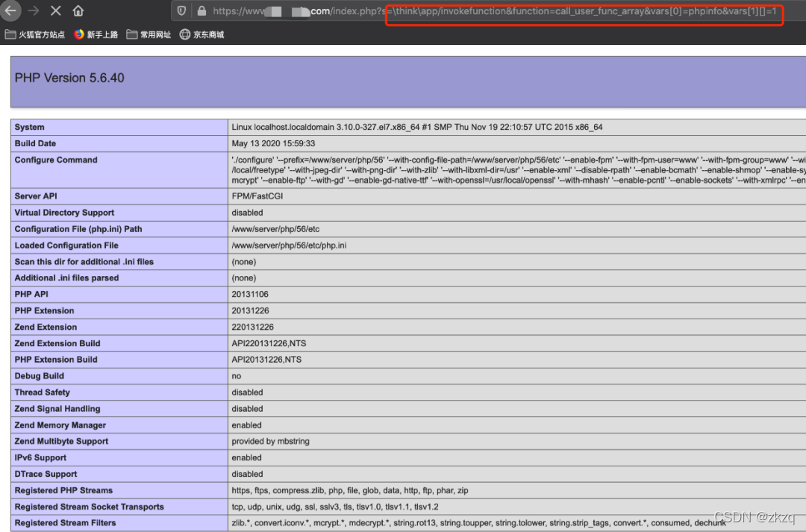The image size is (806, 532).
Task: Open 常用网址 bookmark folder
Action: pyautogui.click(x=149, y=34)
